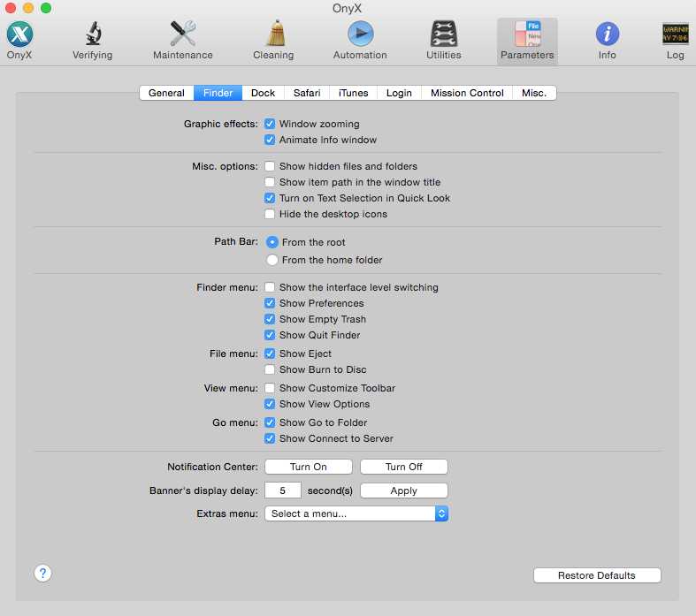Apply the banner display delay
Viewport: 696px width, 616px height.
[404, 491]
